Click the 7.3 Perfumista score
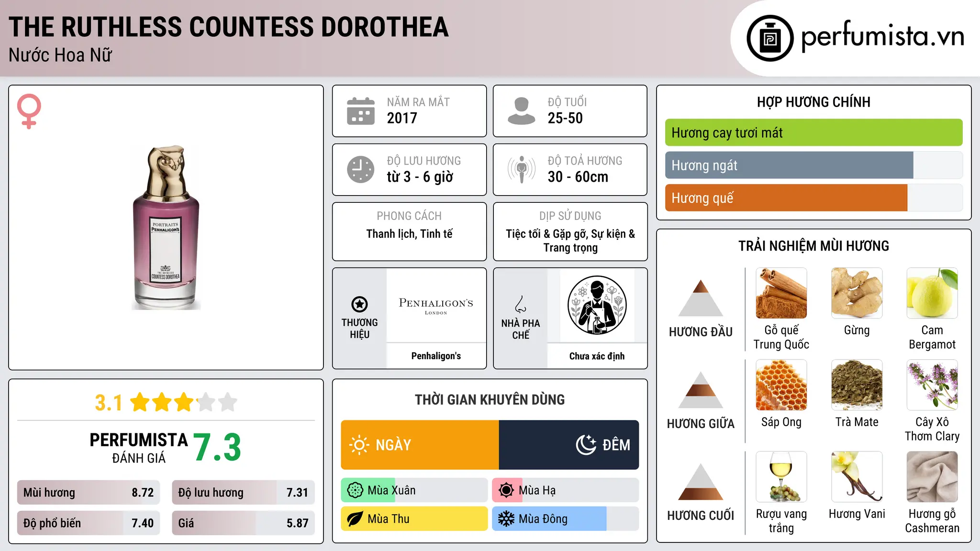Viewport: 980px width, 551px height. (218, 447)
